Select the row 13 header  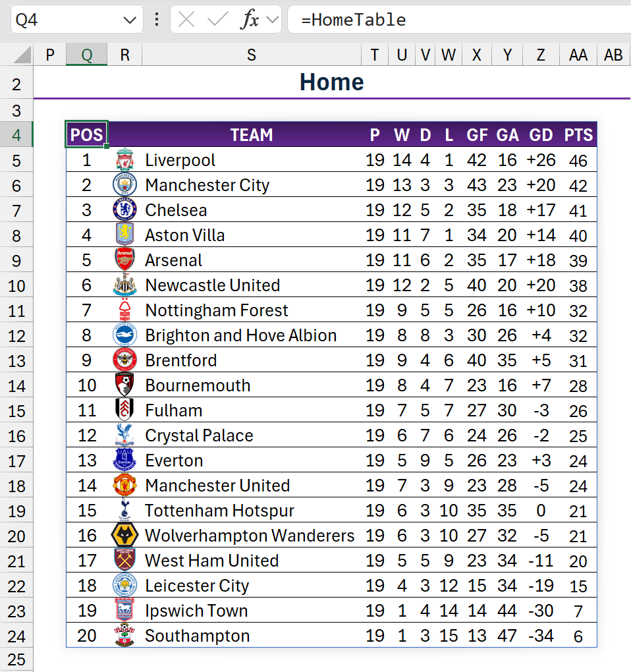point(16,360)
